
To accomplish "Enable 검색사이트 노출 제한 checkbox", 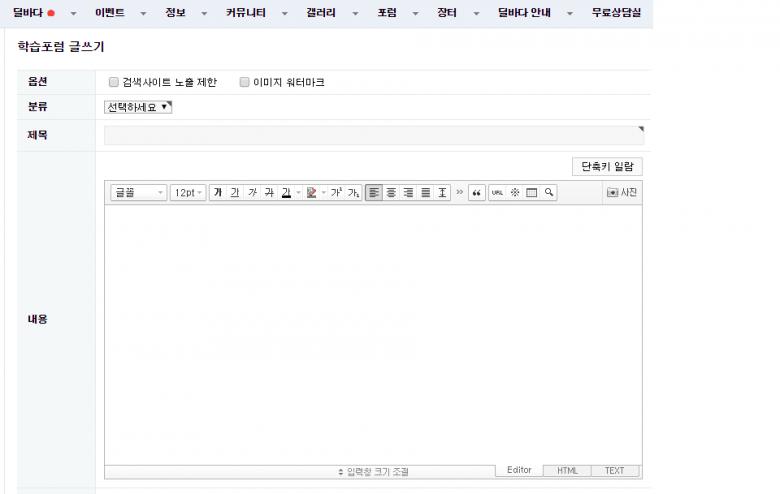I will pos(114,83).
